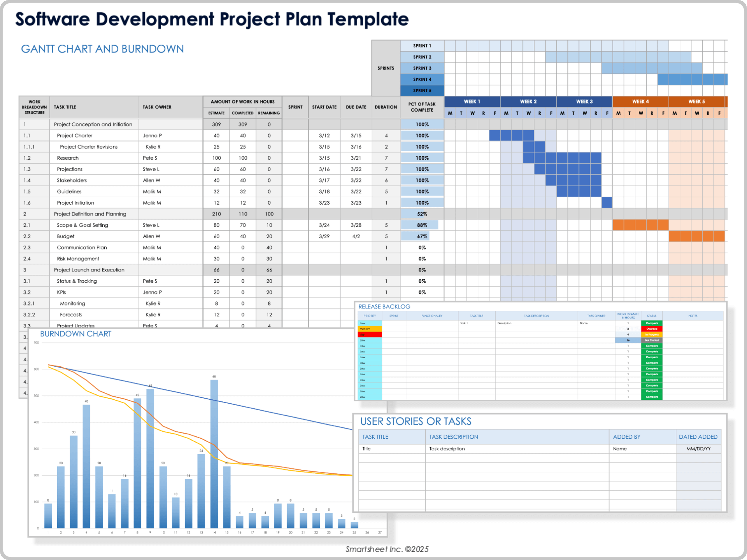This screenshot has width=747, height=560.
Task: Click the Sprint 3 row header
Action: [x=422, y=68]
